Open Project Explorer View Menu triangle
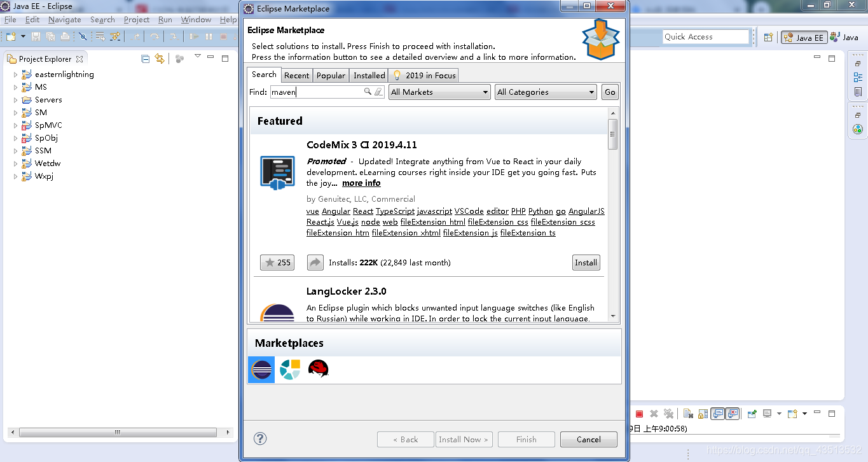This screenshot has width=868, height=462. (198, 57)
